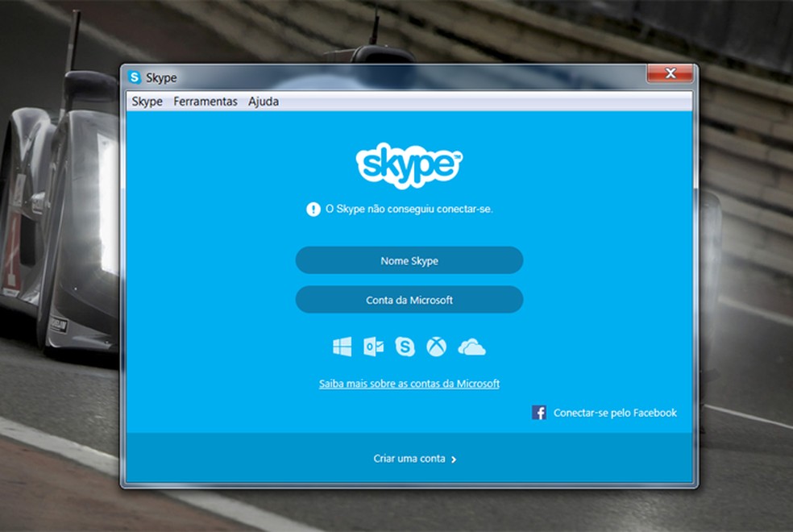This screenshot has width=793, height=532.
Task: Click the Skype window title bar
Action: point(363,77)
